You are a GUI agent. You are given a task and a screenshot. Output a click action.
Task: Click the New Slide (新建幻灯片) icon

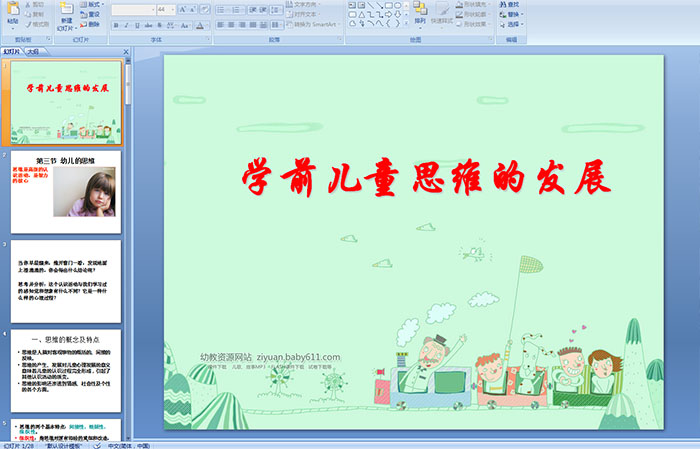67,9
